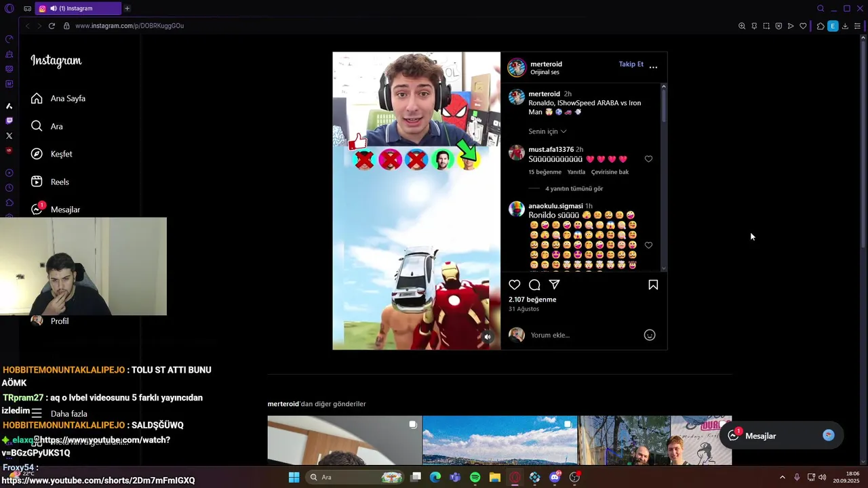868x488 pixels.
Task: Open floating Mesajlar chat button
Action: pyautogui.click(x=782, y=436)
